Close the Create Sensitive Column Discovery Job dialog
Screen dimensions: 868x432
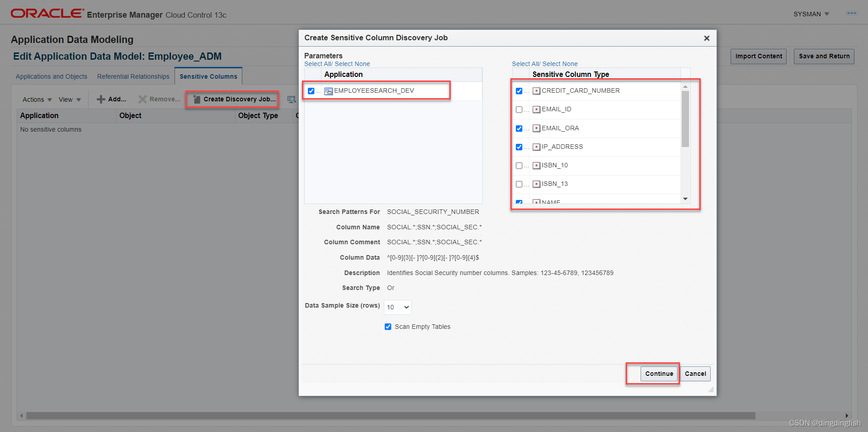click(x=707, y=38)
